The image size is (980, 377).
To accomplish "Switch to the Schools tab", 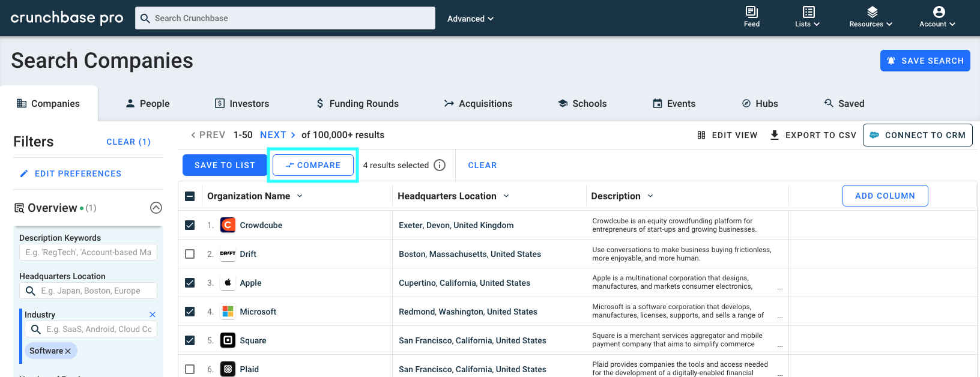I will [x=582, y=103].
